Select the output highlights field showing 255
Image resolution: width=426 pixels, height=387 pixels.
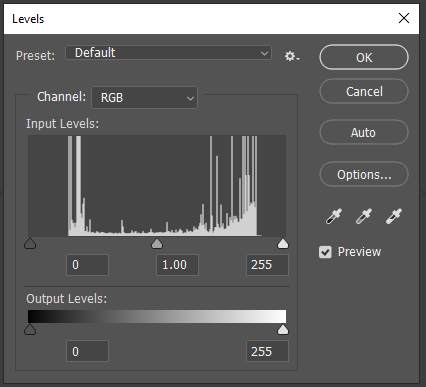267,351
